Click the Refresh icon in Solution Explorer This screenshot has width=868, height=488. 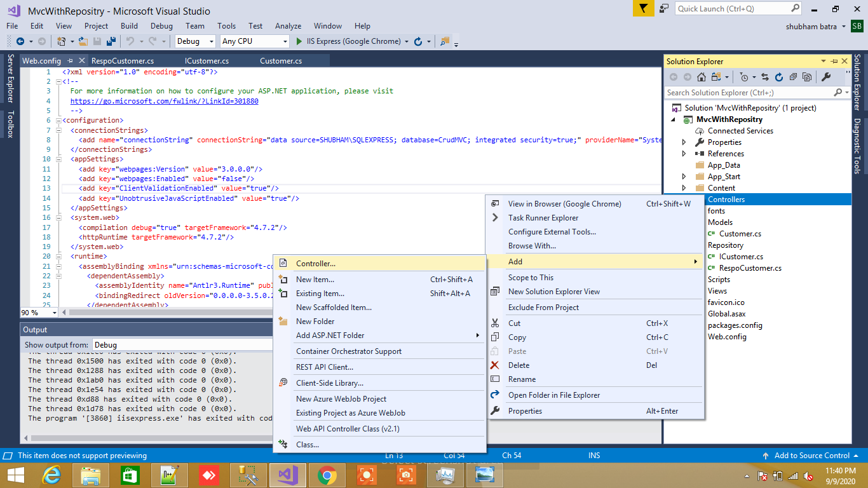(x=779, y=77)
